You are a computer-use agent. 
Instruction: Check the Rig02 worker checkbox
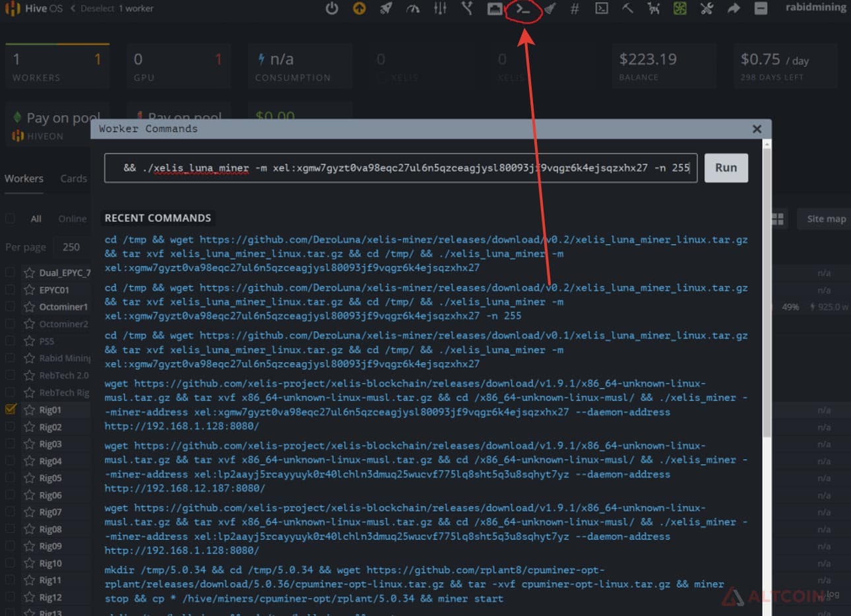pyautogui.click(x=10, y=427)
